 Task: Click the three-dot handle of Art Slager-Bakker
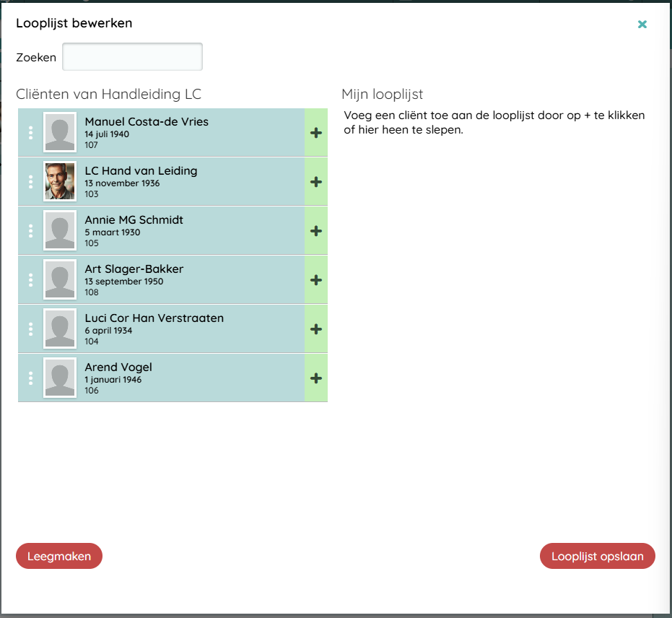[x=30, y=280]
